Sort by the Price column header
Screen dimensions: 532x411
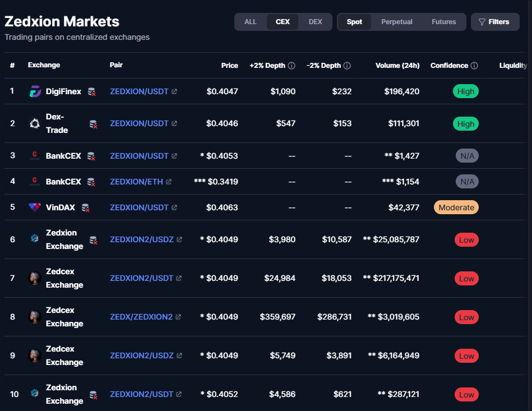click(230, 66)
